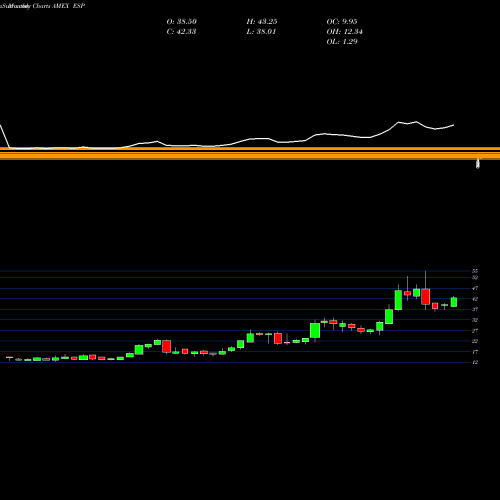Image resolution: width=500 pixels, height=500 pixels.
Task: Click the 37 price axis label
Action: point(475,310)
